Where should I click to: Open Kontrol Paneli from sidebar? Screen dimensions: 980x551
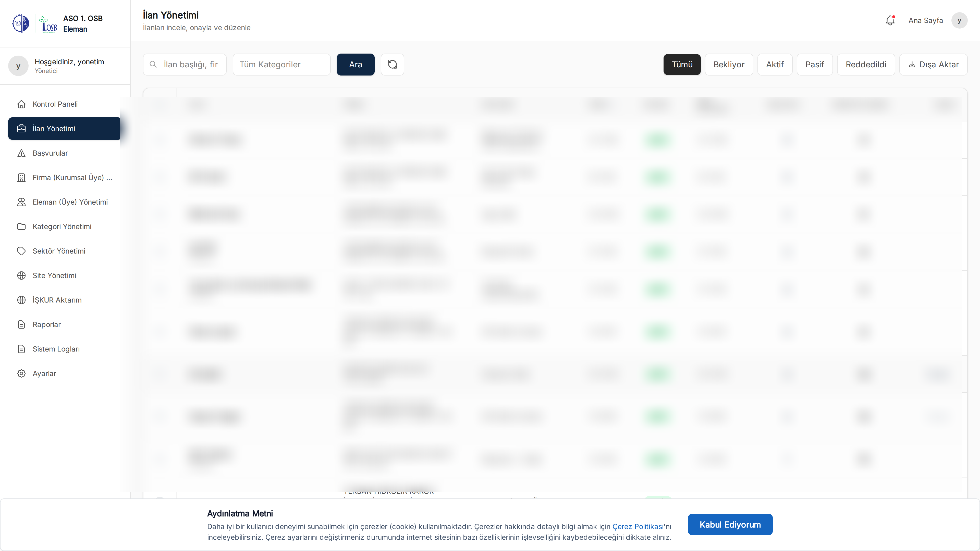click(55, 104)
